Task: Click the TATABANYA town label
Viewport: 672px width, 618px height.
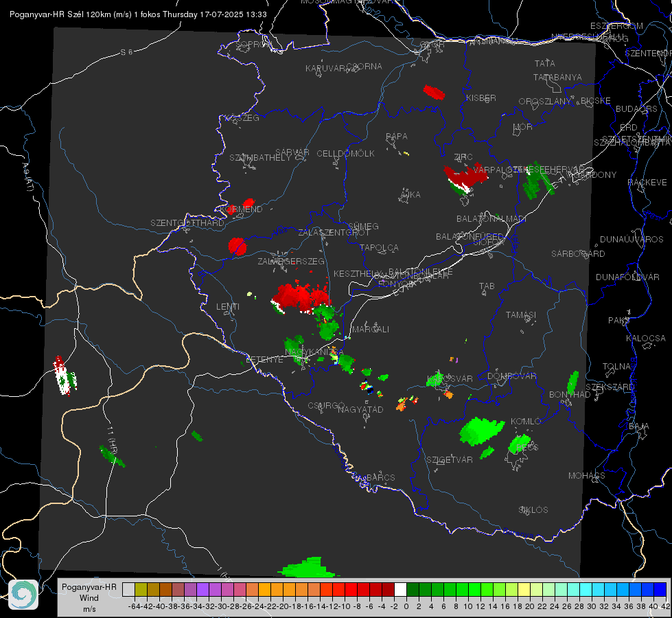Action: pyautogui.click(x=557, y=77)
